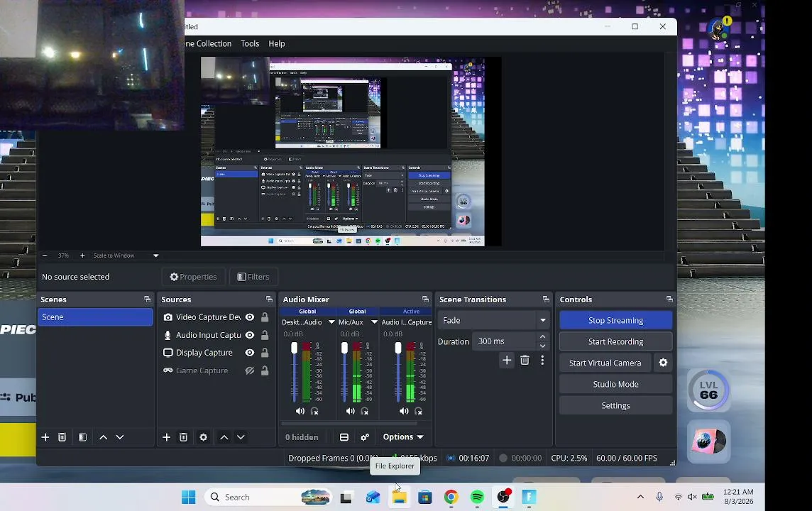Open File Explorer from the taskbar
This screenshot has width=812, height=511.
(x=400, y=497)
